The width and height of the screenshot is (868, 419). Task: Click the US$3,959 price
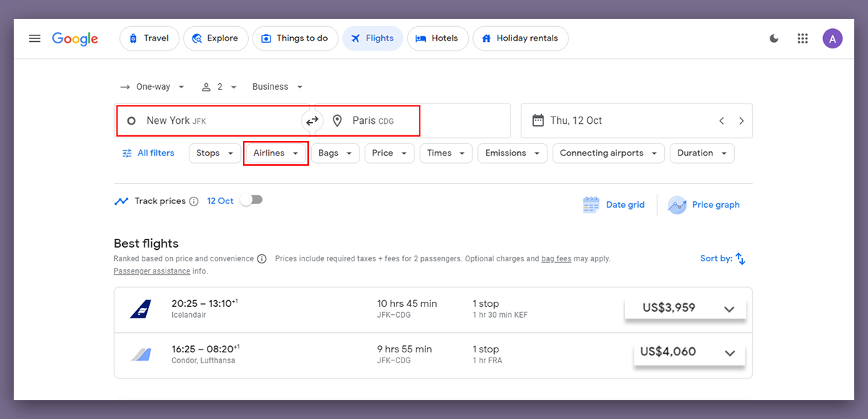[669, 308]
